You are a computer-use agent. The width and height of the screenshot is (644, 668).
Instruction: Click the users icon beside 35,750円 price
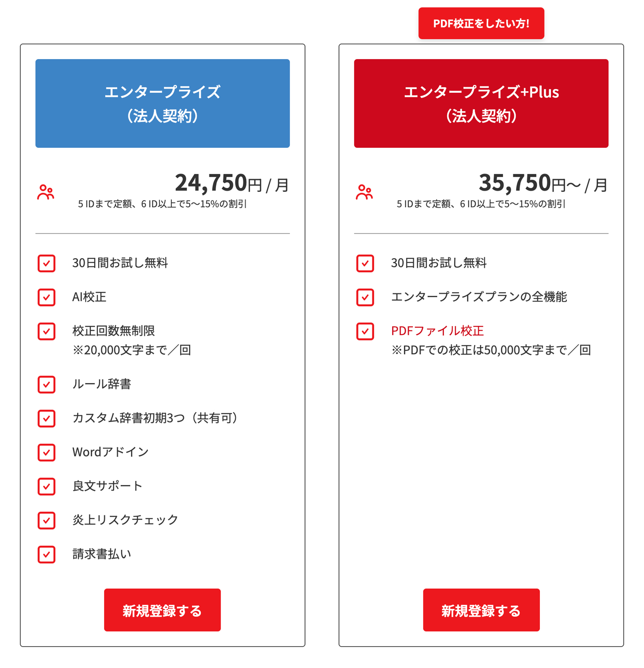pyautogui.click(x=364, y=192)
